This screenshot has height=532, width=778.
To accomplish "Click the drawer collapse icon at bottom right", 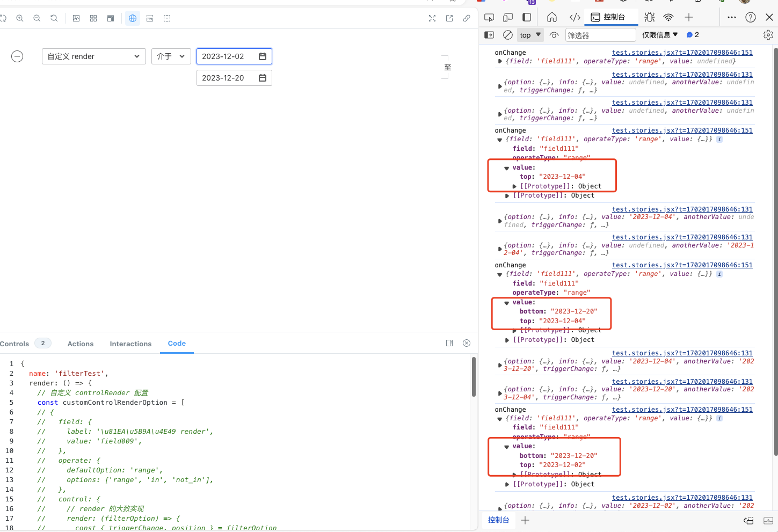I will click(768, 520).
